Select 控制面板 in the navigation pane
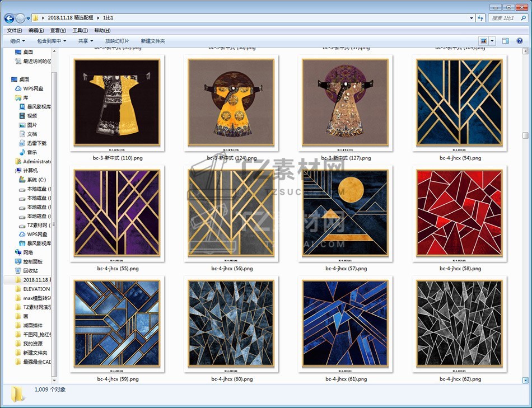Screen dimensions: 532x408 32,262
